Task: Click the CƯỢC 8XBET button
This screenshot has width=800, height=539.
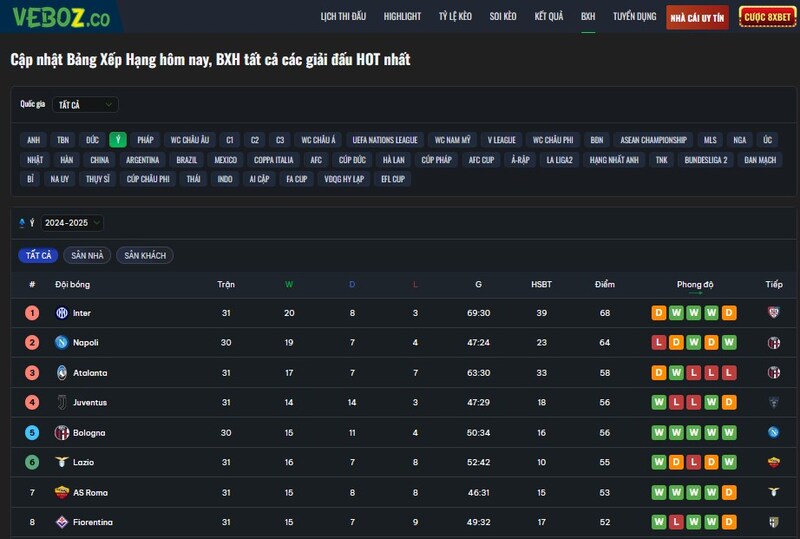Action: coord(767,17)
